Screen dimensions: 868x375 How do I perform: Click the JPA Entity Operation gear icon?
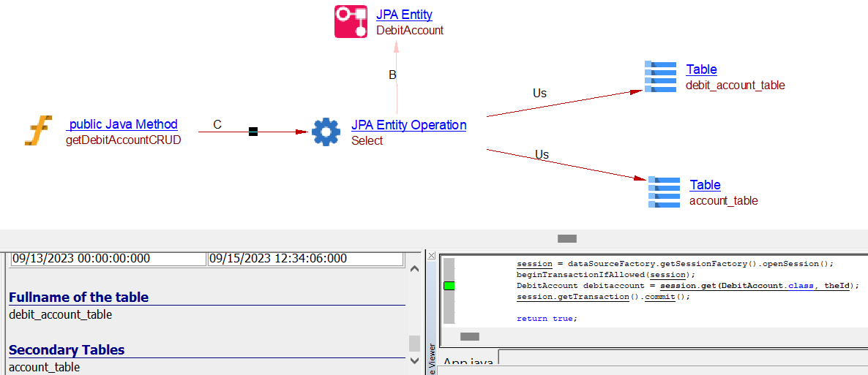point(326,132)
